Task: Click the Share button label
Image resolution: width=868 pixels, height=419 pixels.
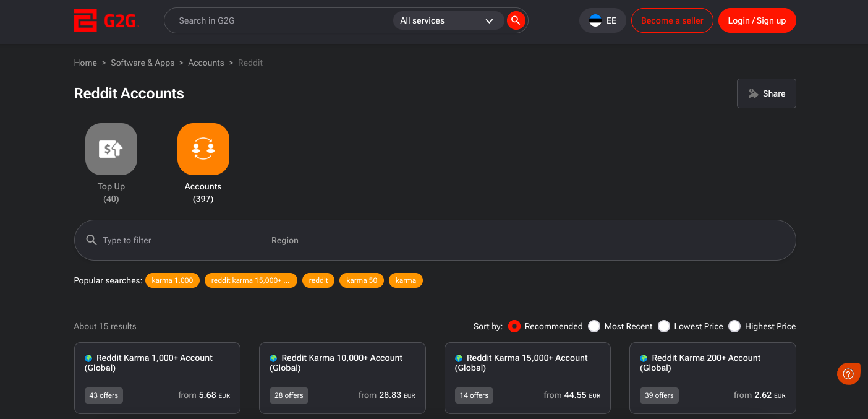Action: pyautogui.click(x=774, y=93)
